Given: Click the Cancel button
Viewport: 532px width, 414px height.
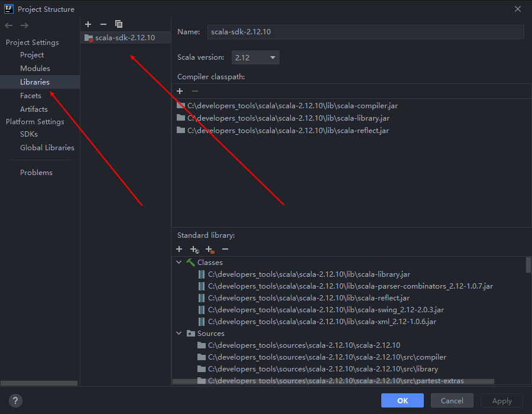Looking at the screenshot, I should click(452, 401).
